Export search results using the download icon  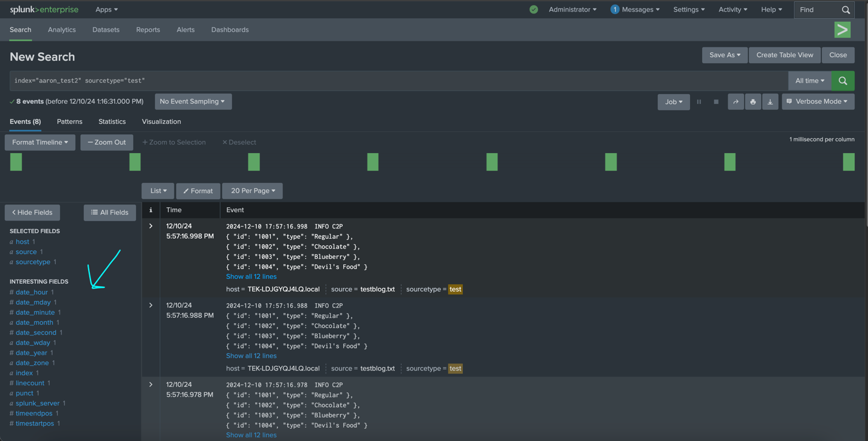click(x=770, y=101)
